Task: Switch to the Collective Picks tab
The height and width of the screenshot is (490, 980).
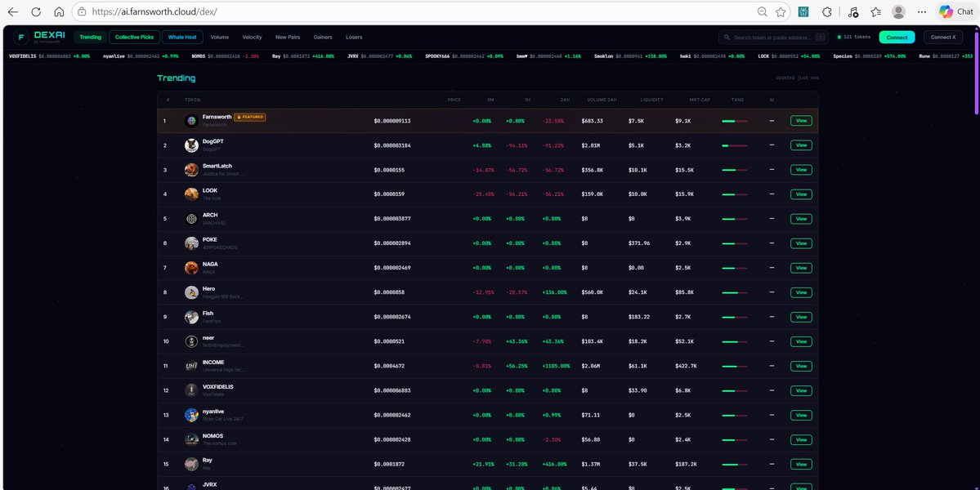Action: [x=133, y=36]
